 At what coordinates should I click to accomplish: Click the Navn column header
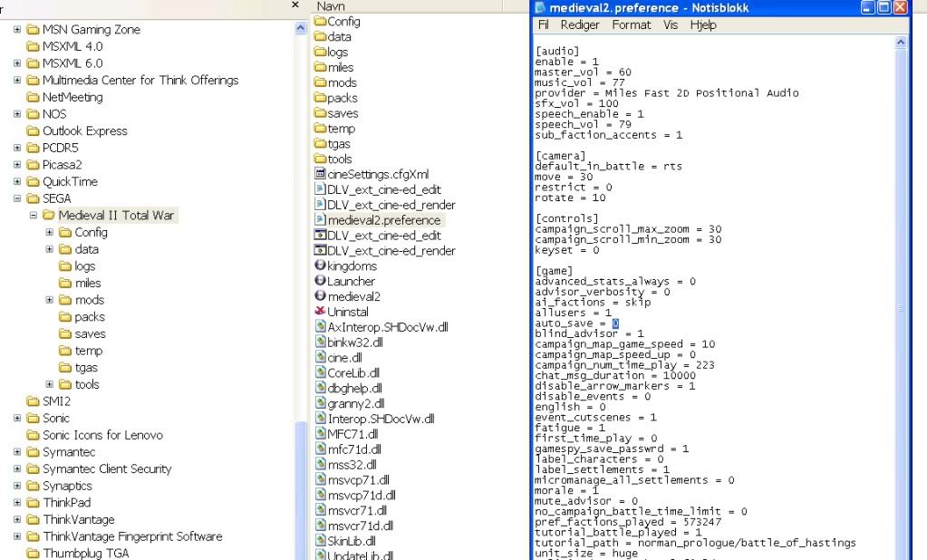pyautogui.click(x=331, y=6)
